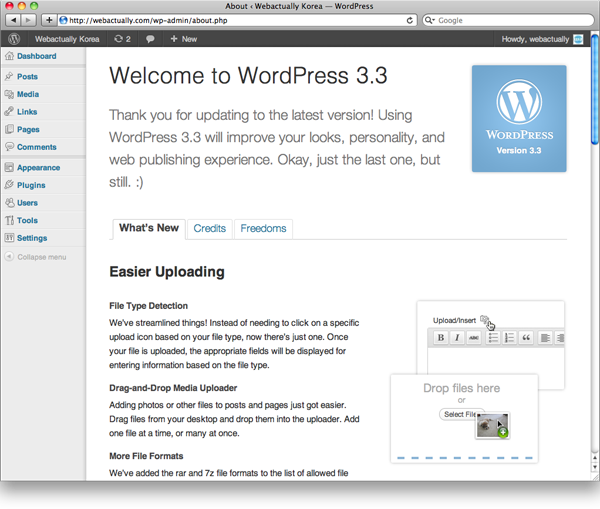Screen dimensions: 600x509
Task: Click the Dashboard house icon
Action: click(9, 56)
